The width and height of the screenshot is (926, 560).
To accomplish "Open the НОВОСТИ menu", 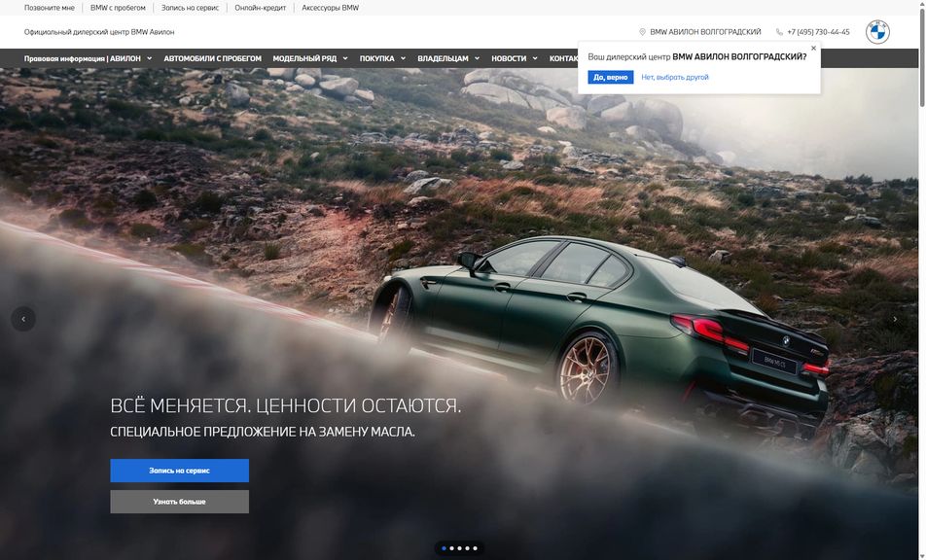I will (509, 58).
